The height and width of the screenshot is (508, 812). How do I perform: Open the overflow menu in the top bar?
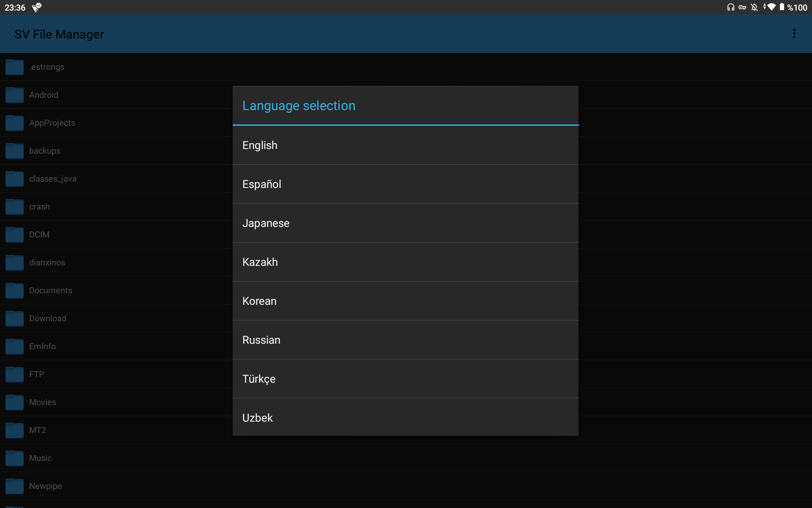pyautogui.click(x=794, y=34)
